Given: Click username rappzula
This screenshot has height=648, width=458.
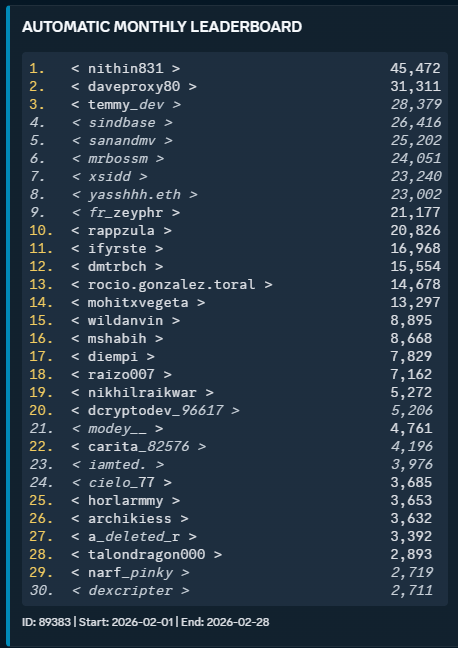Looking at the screenshot, I should 122,231.
